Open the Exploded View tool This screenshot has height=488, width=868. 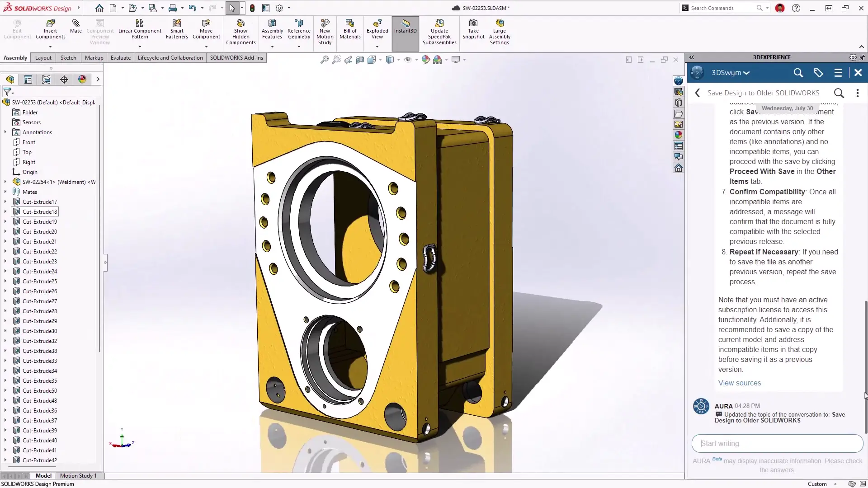(x=377, y=29)
